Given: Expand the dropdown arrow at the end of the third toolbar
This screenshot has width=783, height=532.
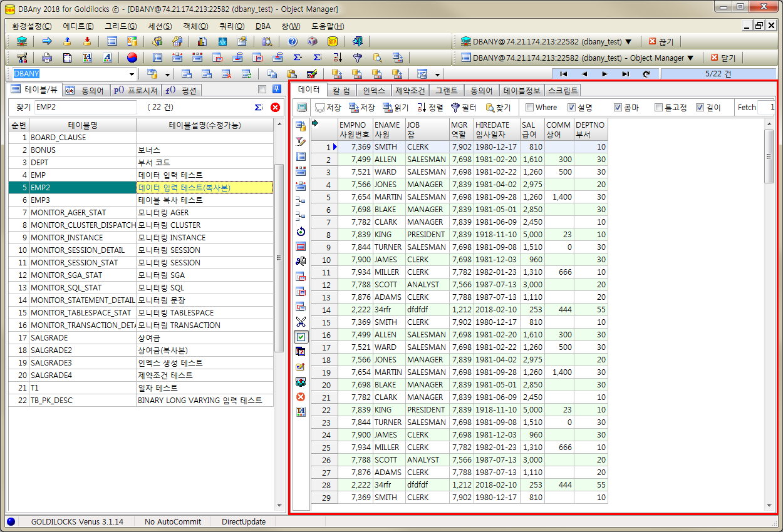Looking at the screenshot, I should 438,74.
